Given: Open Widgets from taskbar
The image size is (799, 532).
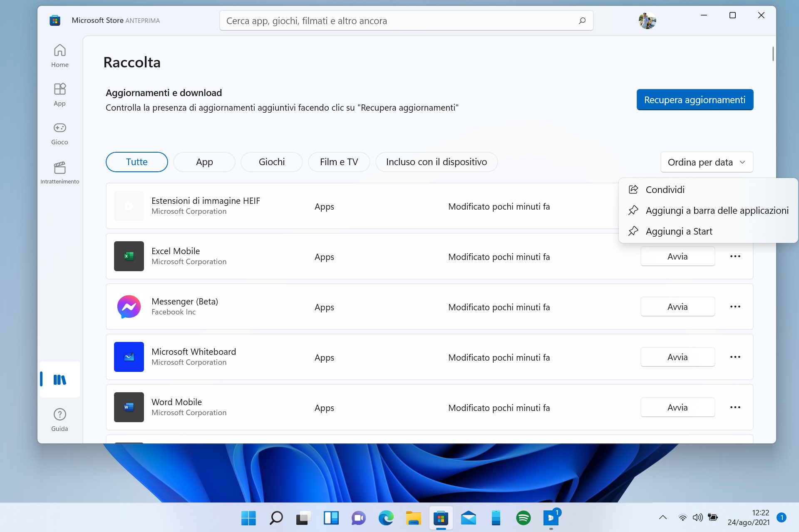Looking at the screenshot, I should point(331,518).
